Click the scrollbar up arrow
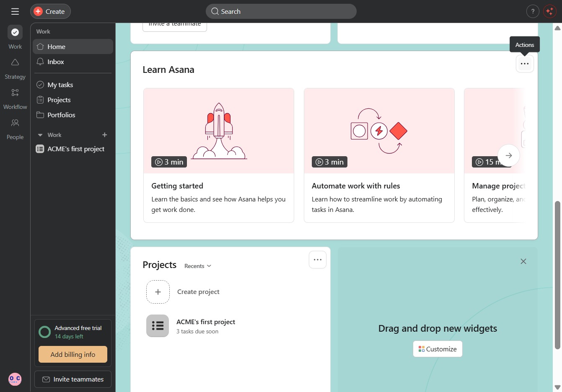 click(557, 28)
